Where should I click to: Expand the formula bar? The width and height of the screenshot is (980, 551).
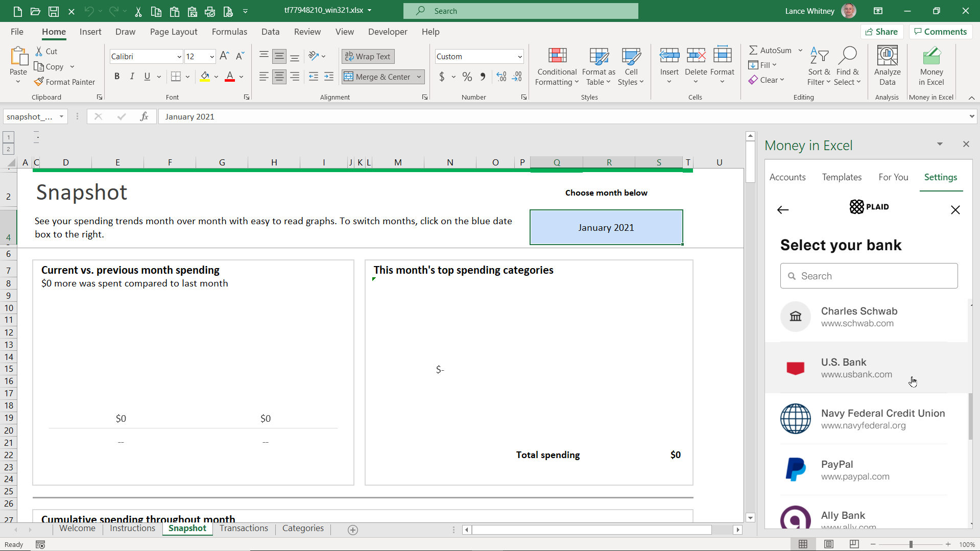(x=971, y=116)
